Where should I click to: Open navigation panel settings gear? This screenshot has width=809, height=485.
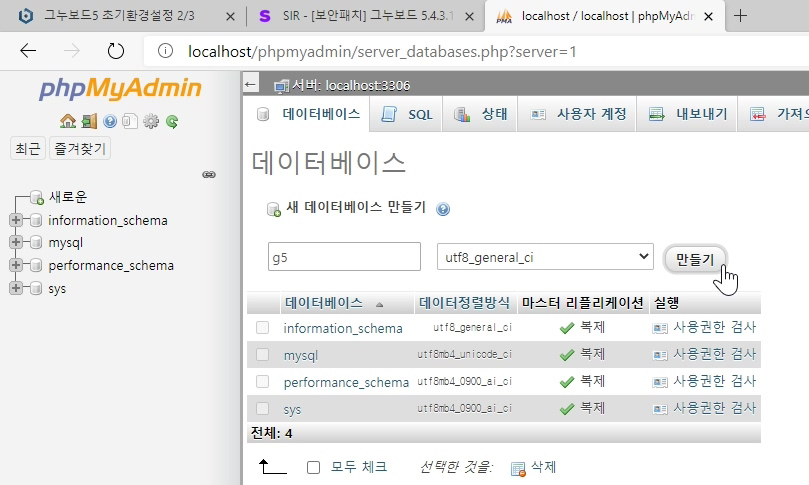151,121
